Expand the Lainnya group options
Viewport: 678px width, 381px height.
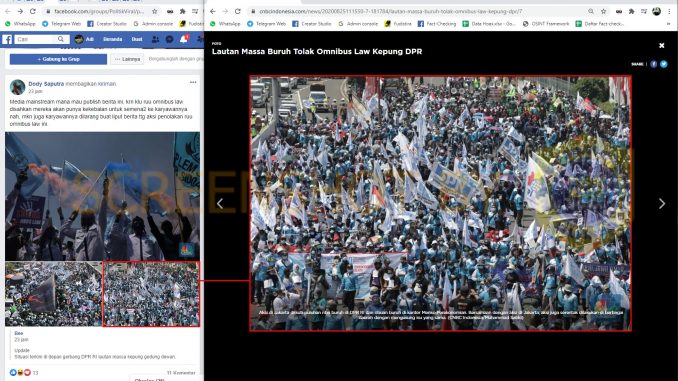point(127,59)
